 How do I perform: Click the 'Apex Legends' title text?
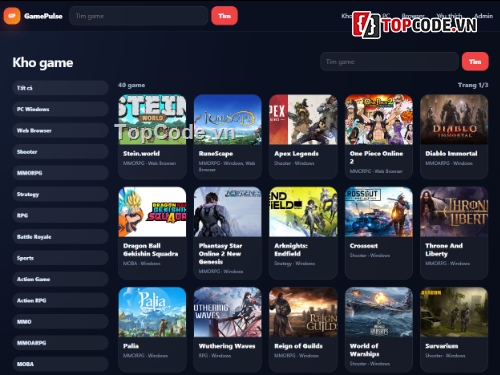(x=296, y=154)
